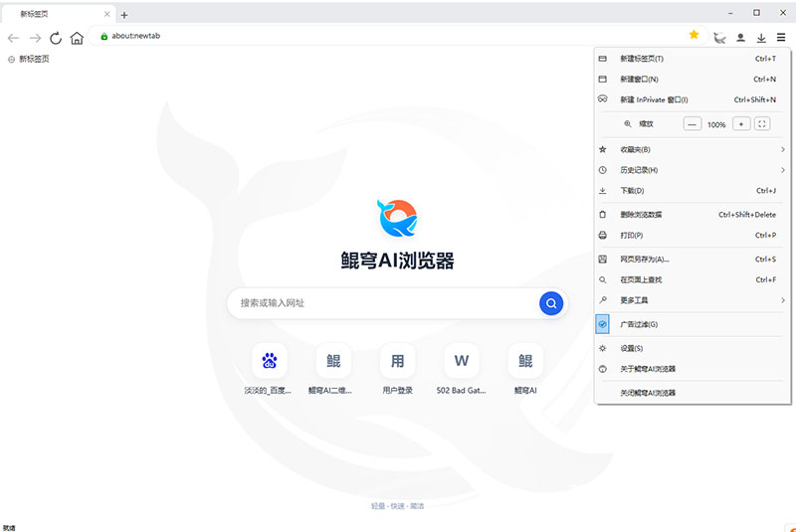796x532 pixels.
Task: Choose 打印(P) menu entry
Action: point(693,236)
